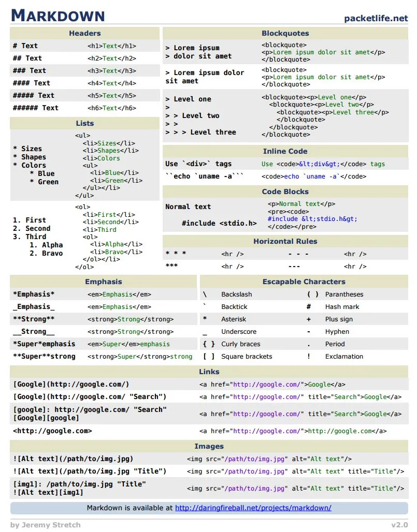Click the "<http://google.com>" autolink sample
Image resolution: width=417 pixels, height=532 pixels.
(x=52, y=431)
